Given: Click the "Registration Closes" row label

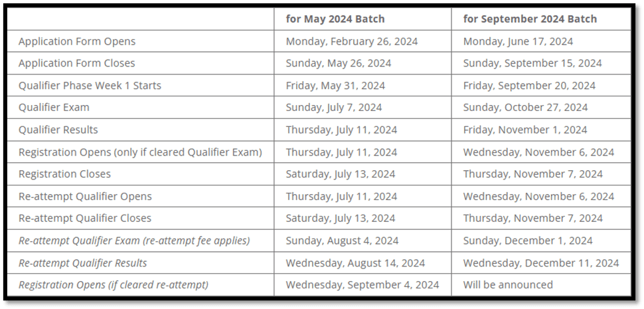Looking at the screenshot, I should pyautogui.click(x=65, y=174).
